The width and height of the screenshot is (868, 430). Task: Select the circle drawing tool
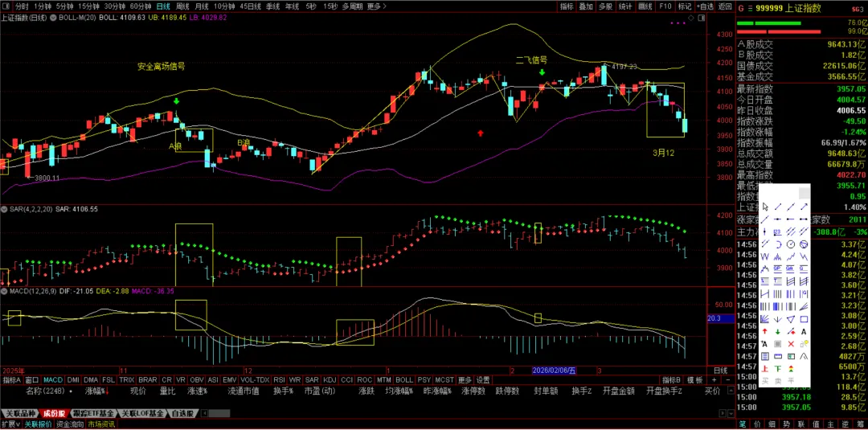[x=791, y=244]
